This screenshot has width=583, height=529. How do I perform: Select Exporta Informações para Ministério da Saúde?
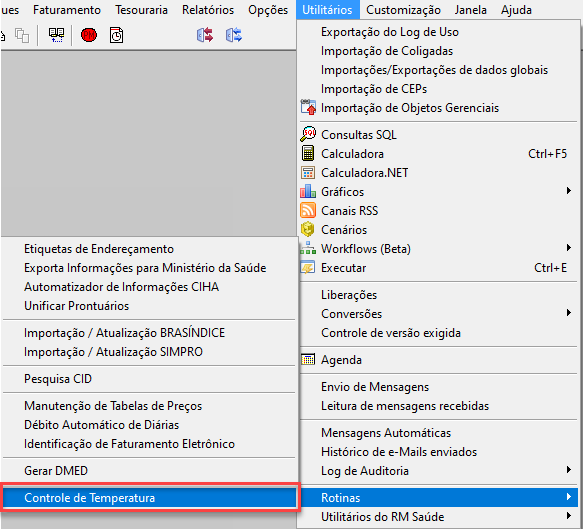149,268
